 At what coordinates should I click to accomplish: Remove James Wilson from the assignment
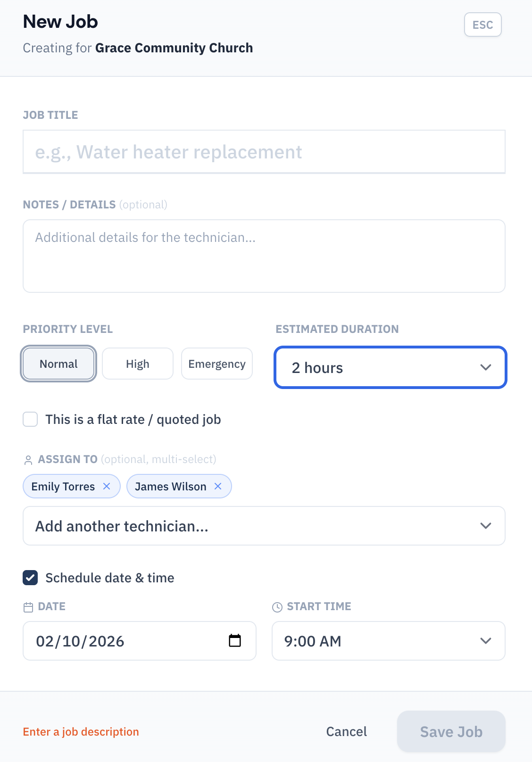218,486
